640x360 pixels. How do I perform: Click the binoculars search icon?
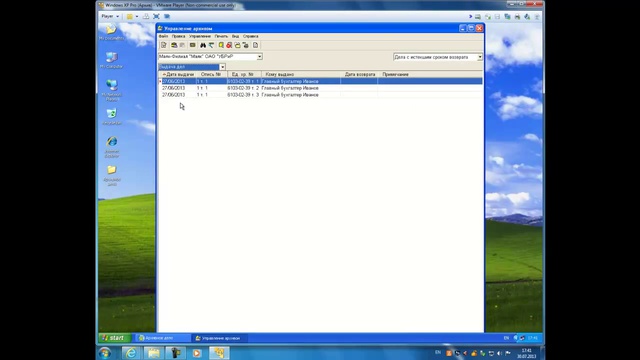[x=203, y=45]
